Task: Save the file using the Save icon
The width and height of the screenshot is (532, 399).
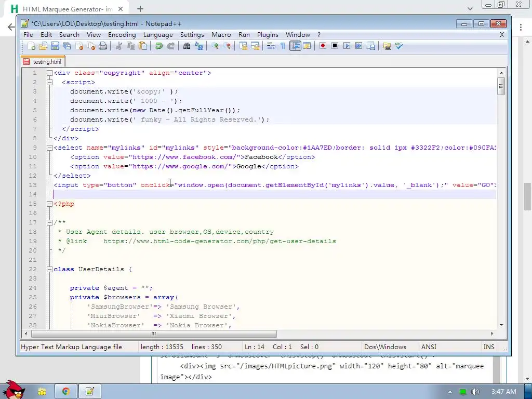Action: 55,46
